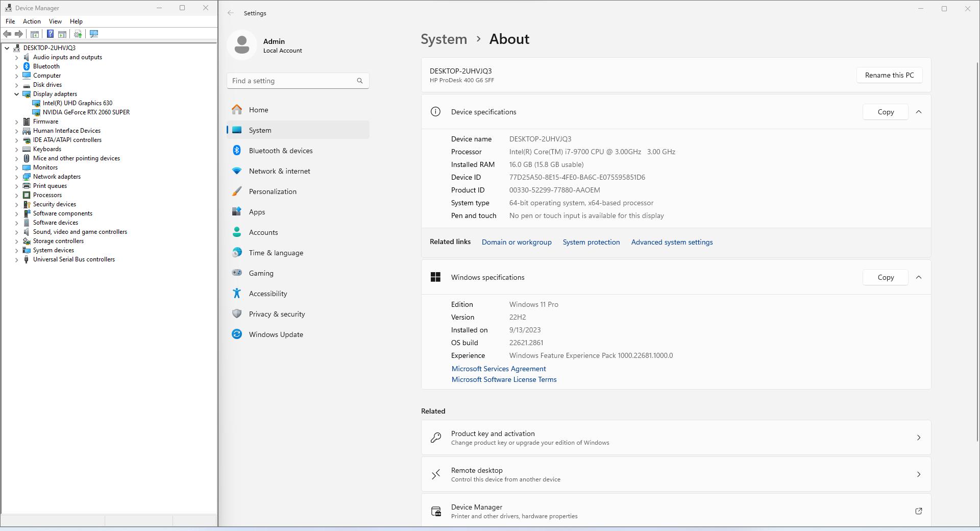This screenshot has height=531, width=980.
Task: Open Advanced system settings link
Action: pos(672,242)
